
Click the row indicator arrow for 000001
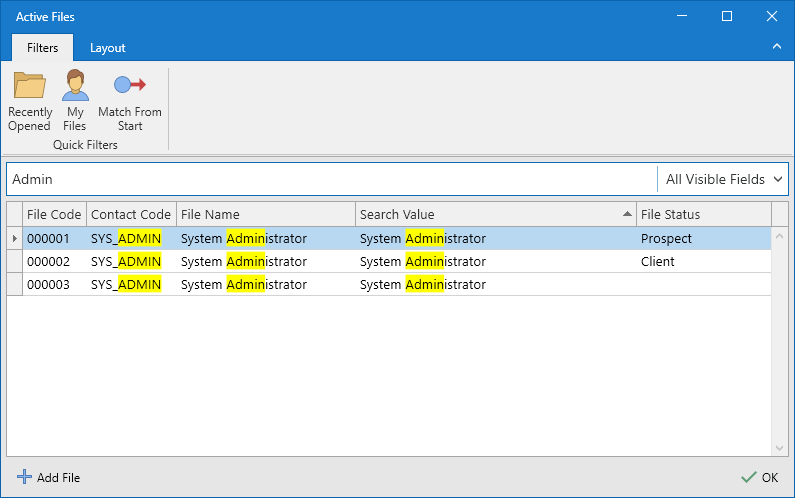15,238
